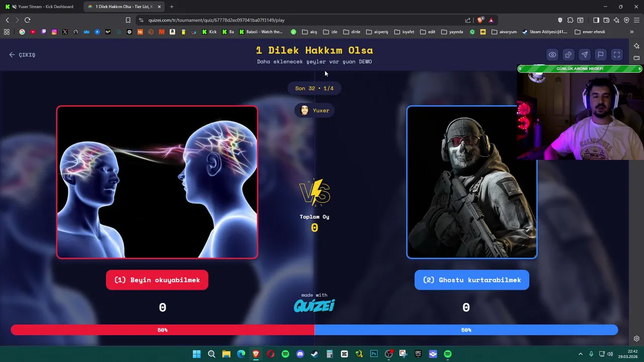The width and height of the screenshot is (644, 362).
Task: Open the Kick bookmark
Action: point(209,32)
